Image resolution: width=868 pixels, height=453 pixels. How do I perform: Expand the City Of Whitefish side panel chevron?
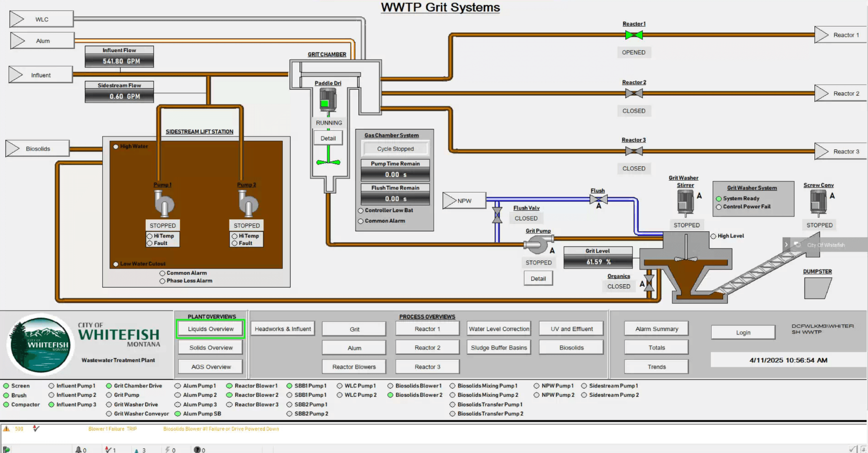(x=786, y=245)
